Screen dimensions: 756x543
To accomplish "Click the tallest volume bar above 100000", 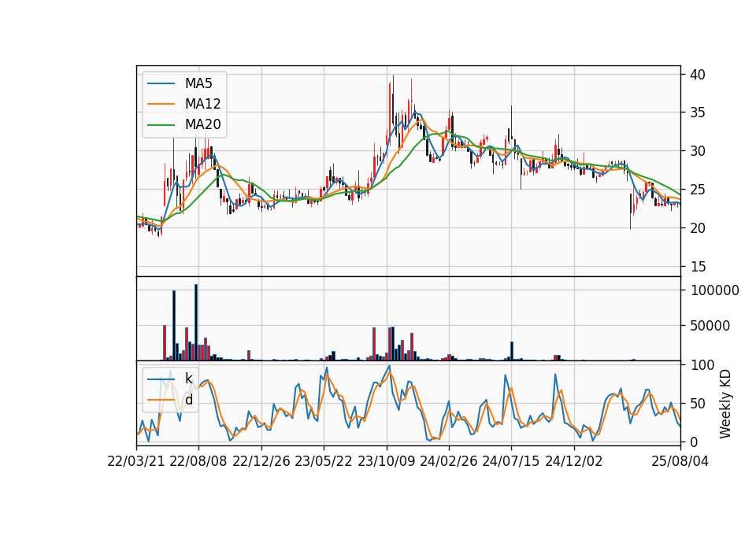I will (196, 323).
